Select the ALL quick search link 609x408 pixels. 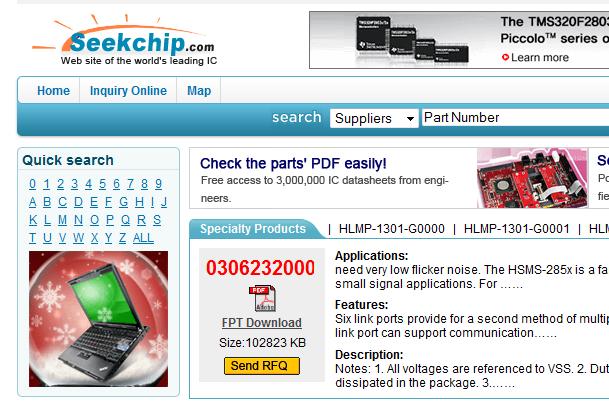click(x=143, y=238)
